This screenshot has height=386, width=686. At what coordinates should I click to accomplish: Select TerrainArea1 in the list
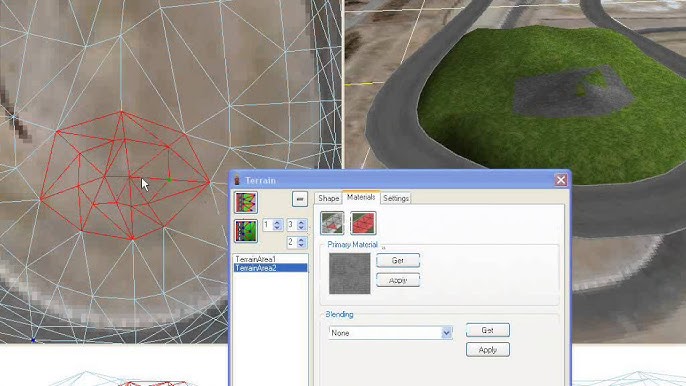(x=271, y=259)
